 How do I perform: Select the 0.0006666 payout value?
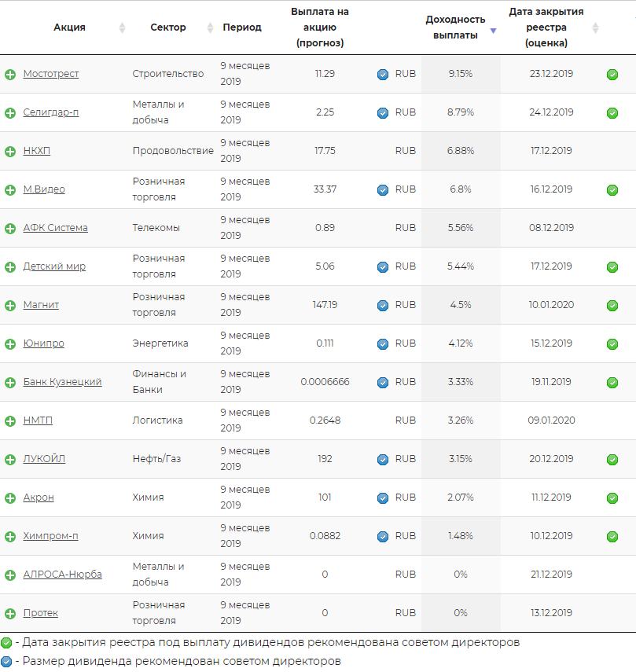click(x=325, y=382)
